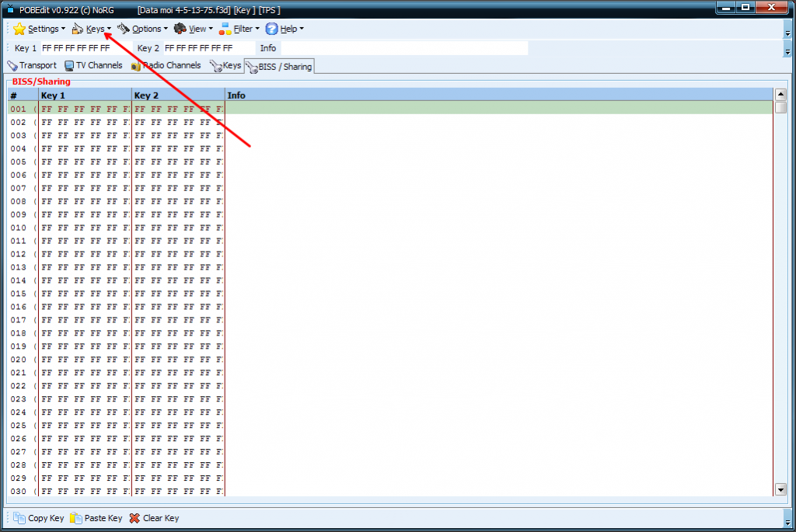Viewport: 796px width, 532px height.
Task: Click the scrollbar up arrow
Action: [x=780, y=94]
